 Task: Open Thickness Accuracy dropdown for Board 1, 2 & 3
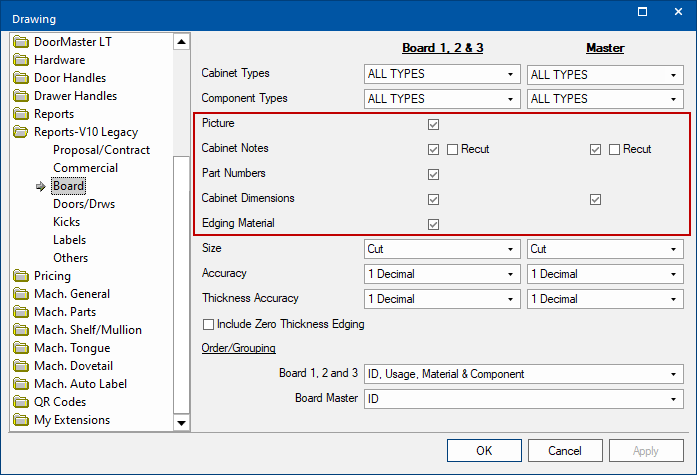click(x=442, y=299)
